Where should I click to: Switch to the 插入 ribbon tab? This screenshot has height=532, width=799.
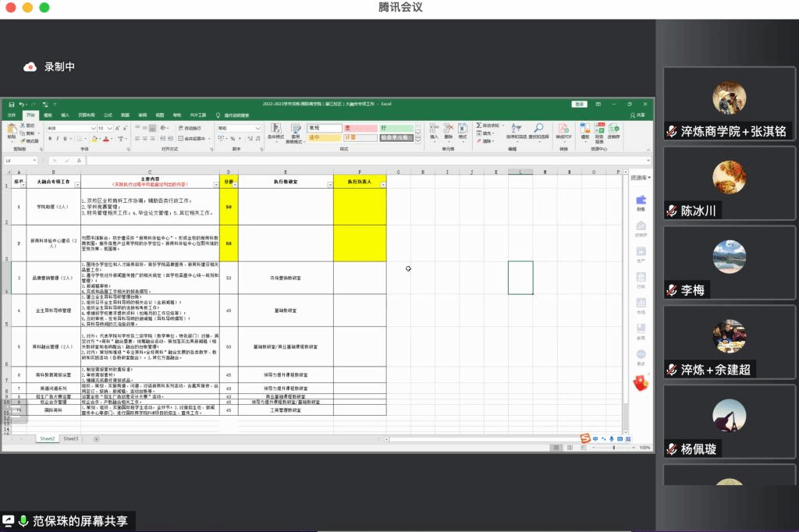tap(65, 115)
